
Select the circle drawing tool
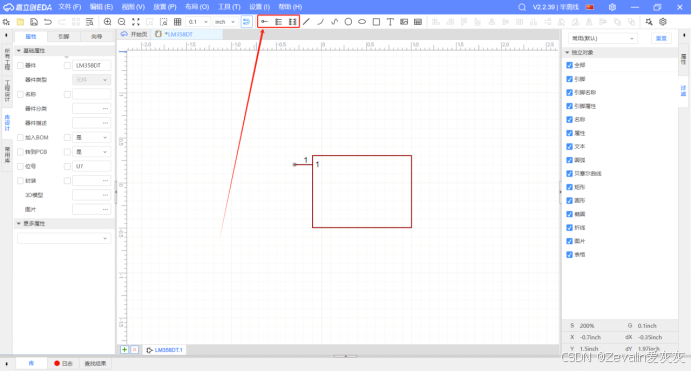[x=348, y=22]
